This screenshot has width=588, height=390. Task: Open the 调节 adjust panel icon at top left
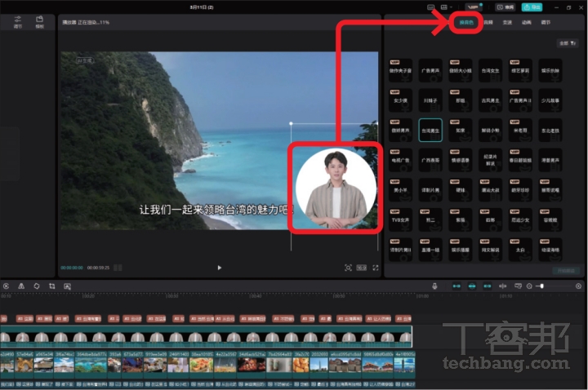pos(18,22)
